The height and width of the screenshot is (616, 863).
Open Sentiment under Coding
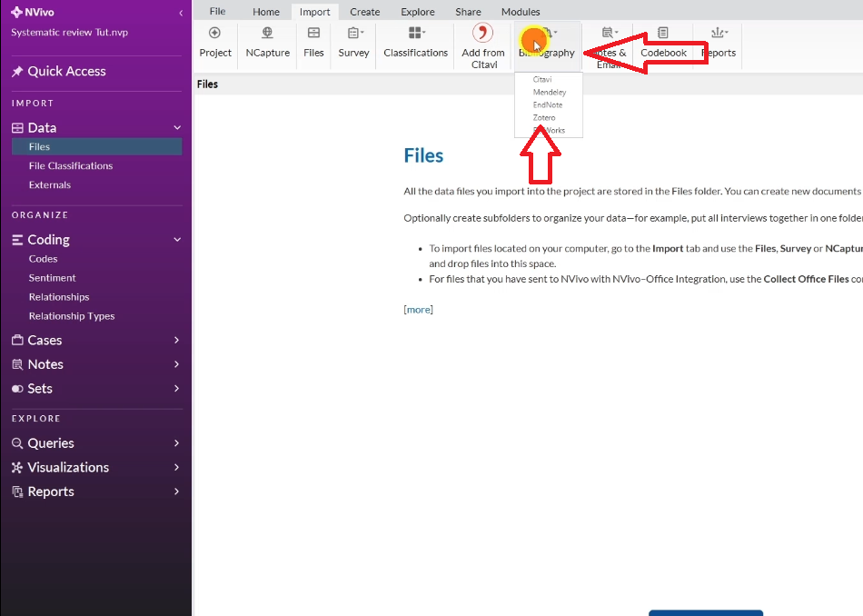pos(53,278)
